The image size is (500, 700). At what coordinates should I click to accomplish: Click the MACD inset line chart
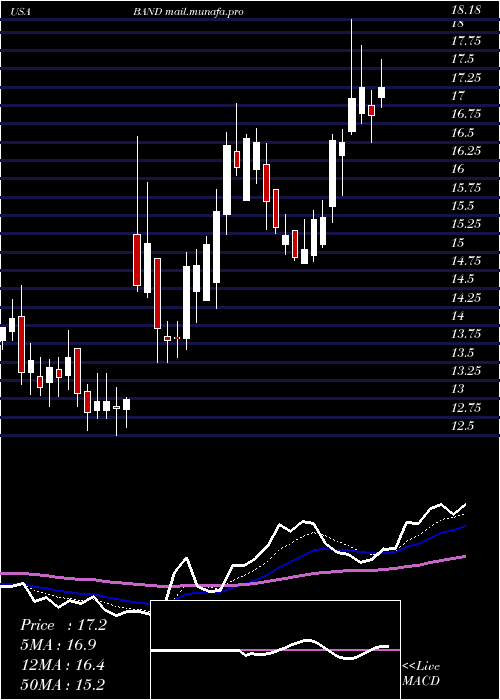click(x=275, y=650)
